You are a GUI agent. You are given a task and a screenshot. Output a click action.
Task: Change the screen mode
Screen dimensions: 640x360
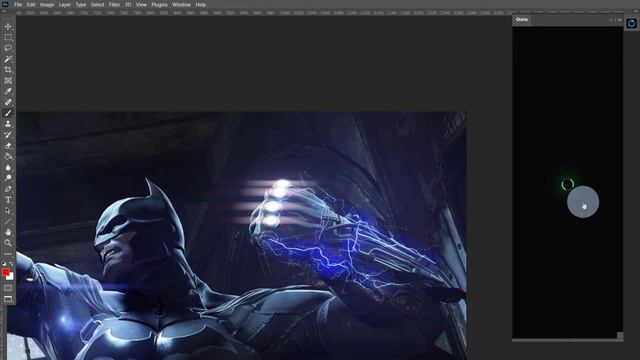tap(8, 299)
